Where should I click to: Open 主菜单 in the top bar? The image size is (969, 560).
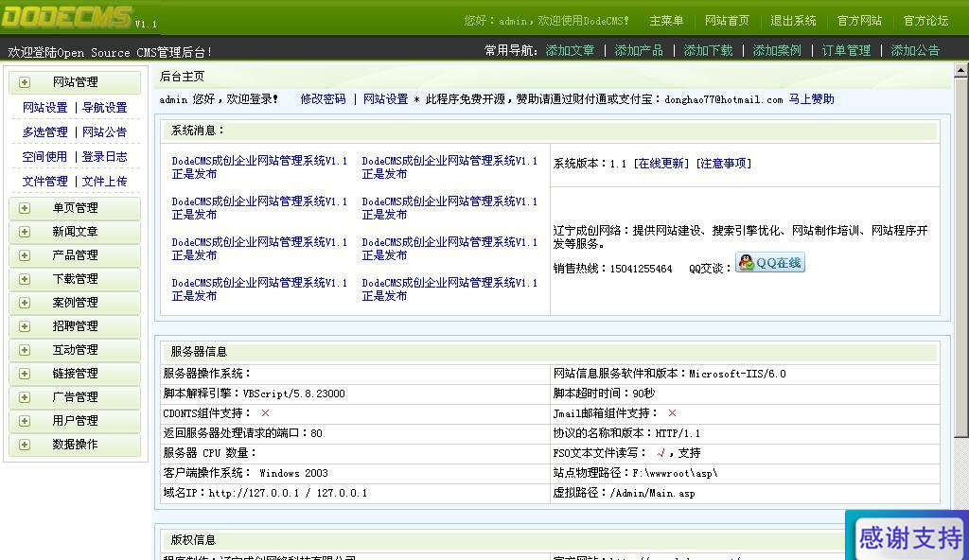666,21
